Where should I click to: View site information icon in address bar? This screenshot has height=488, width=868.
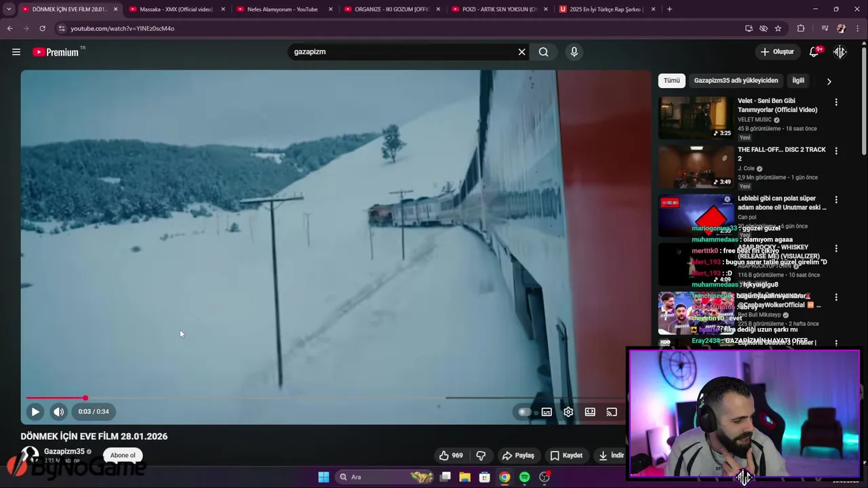click(62, 28)
